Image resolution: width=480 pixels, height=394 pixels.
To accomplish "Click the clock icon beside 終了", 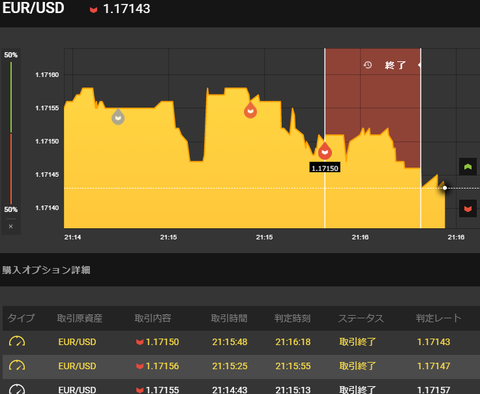I will pos(368,65).
